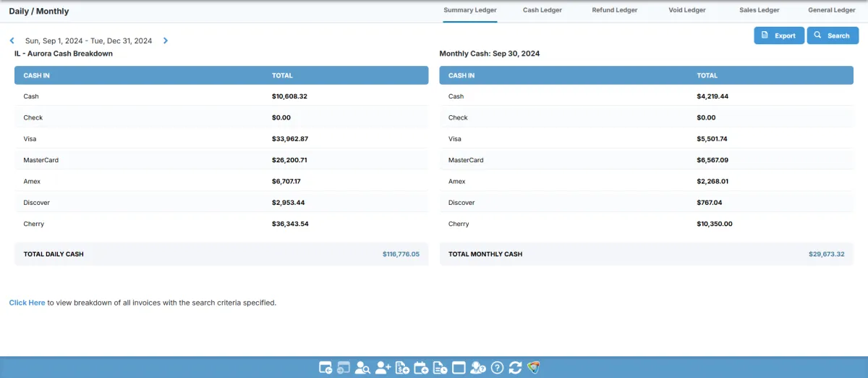This screenshot has height=378, width=868.
Task: Go to previous date range with left chevron
Action: (12, 41)
